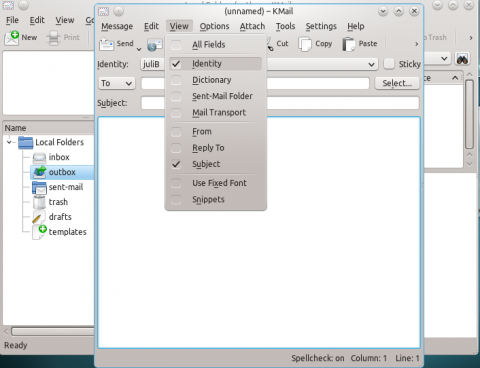Image resolution: width=480 pixels, height=368 pixels.
Task: Open the Message menu in composer
Action: (117, 26)
